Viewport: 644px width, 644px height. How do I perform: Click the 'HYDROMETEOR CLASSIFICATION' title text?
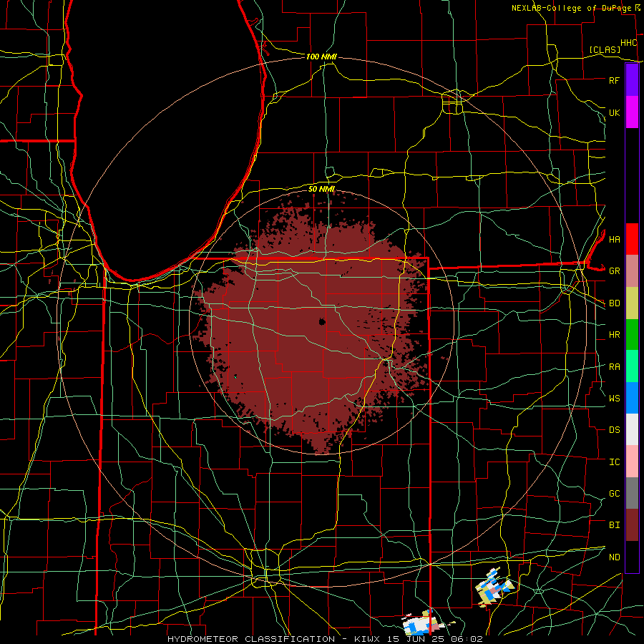251,639
